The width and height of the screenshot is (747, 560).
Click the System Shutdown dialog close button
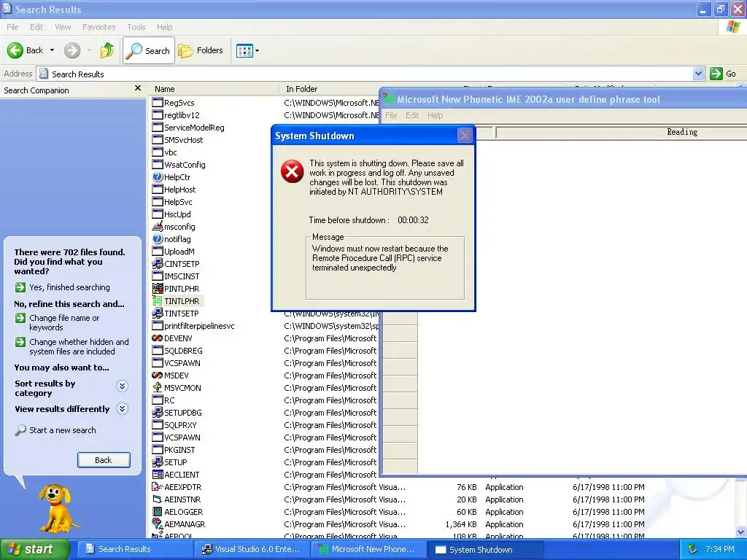[465, 136]
